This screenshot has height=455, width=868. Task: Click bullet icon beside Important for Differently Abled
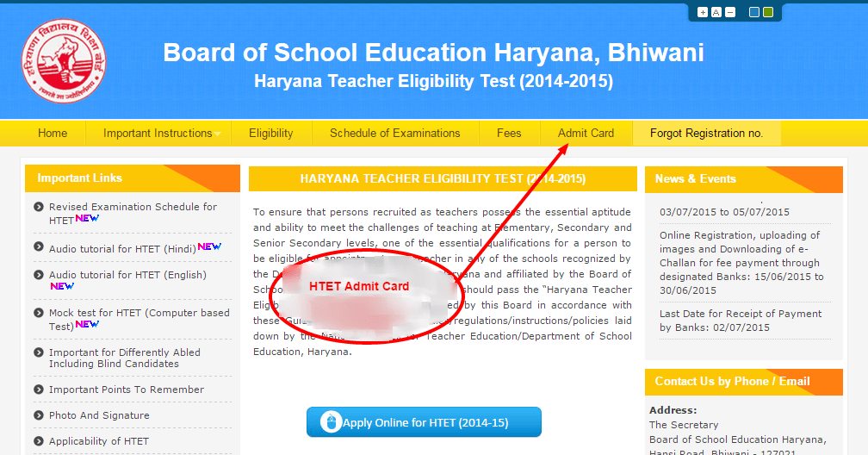coord(38,352)
